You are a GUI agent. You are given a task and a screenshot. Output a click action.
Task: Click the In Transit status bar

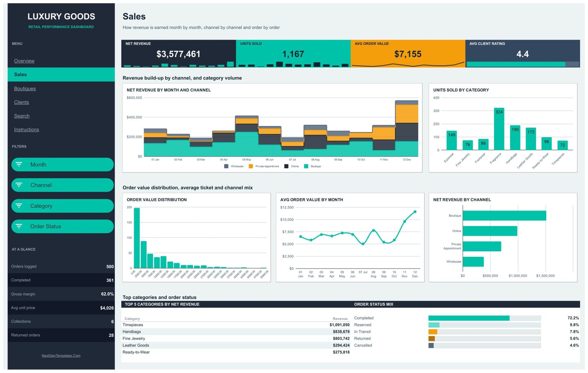484,332
